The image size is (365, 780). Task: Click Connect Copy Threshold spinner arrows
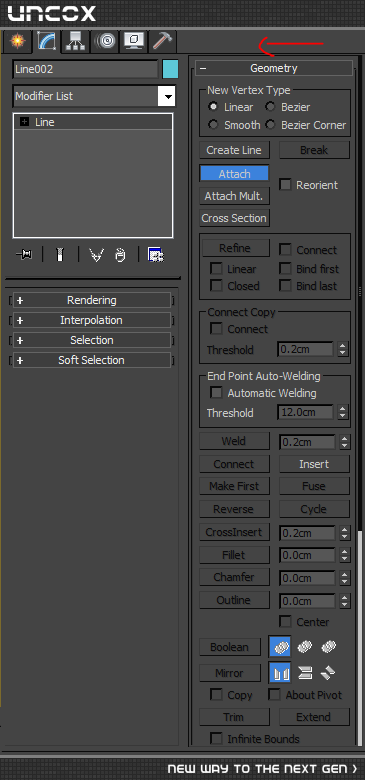342,349
